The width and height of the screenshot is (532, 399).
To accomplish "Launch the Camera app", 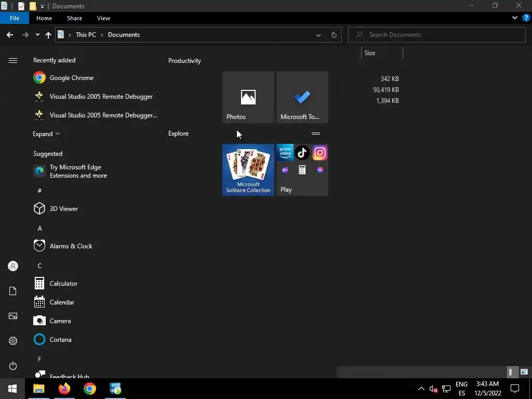I will tap(95, 321).
